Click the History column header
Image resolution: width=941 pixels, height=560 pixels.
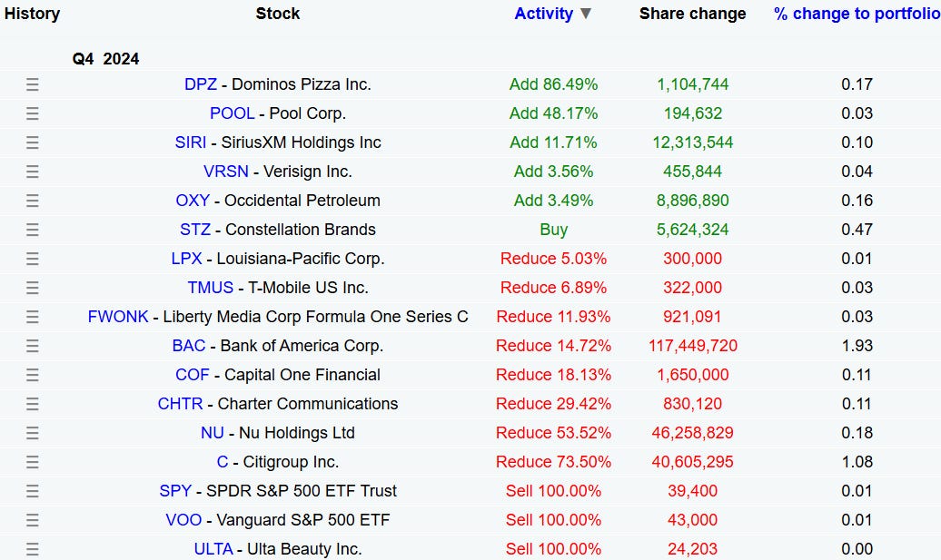tap(32, 14)
